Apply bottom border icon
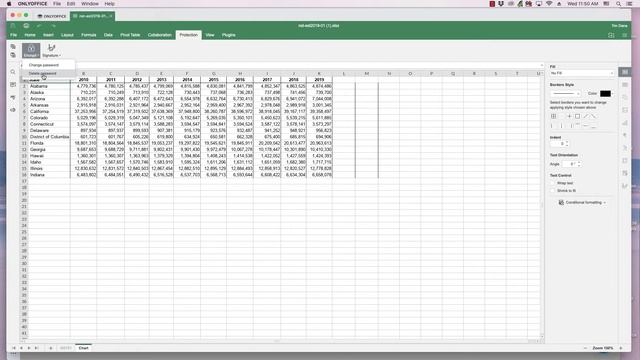Image resolution: width=640 pixels, height=360 pixels. coord(593,126)
